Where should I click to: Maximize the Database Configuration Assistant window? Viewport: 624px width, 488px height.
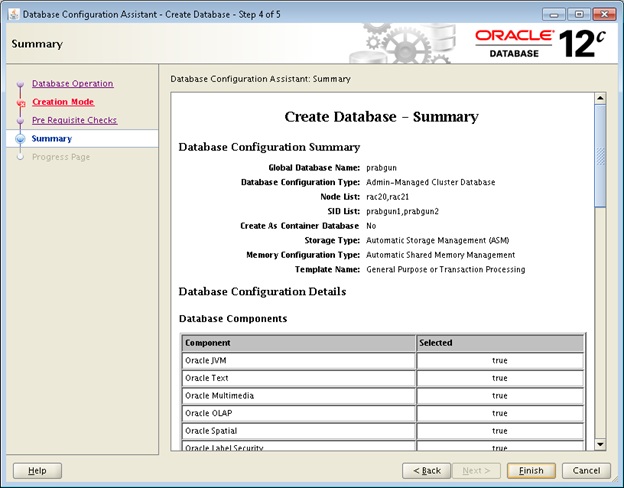(579, 14)
